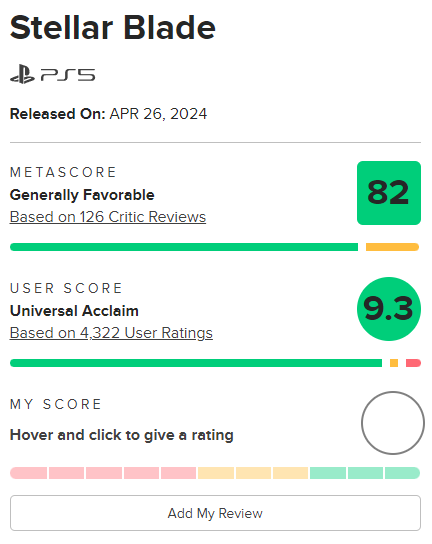Open Based on 126 Critic Reviews link

pos(108,217)
